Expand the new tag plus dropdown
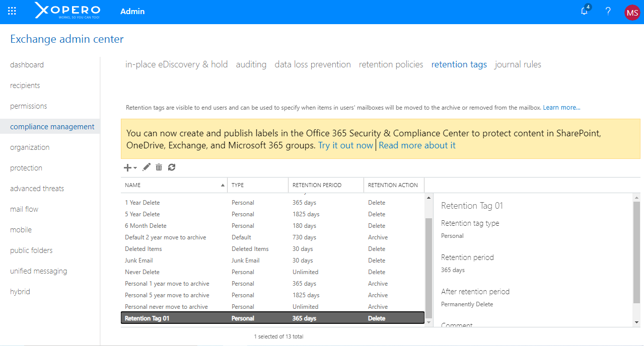This screenshot has height=346, width=644. point(130,167)
